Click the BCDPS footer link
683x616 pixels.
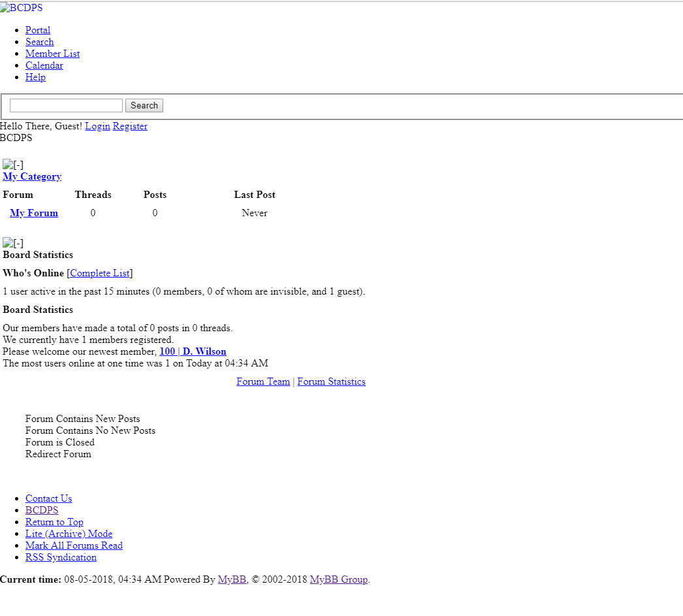(42, 510)
